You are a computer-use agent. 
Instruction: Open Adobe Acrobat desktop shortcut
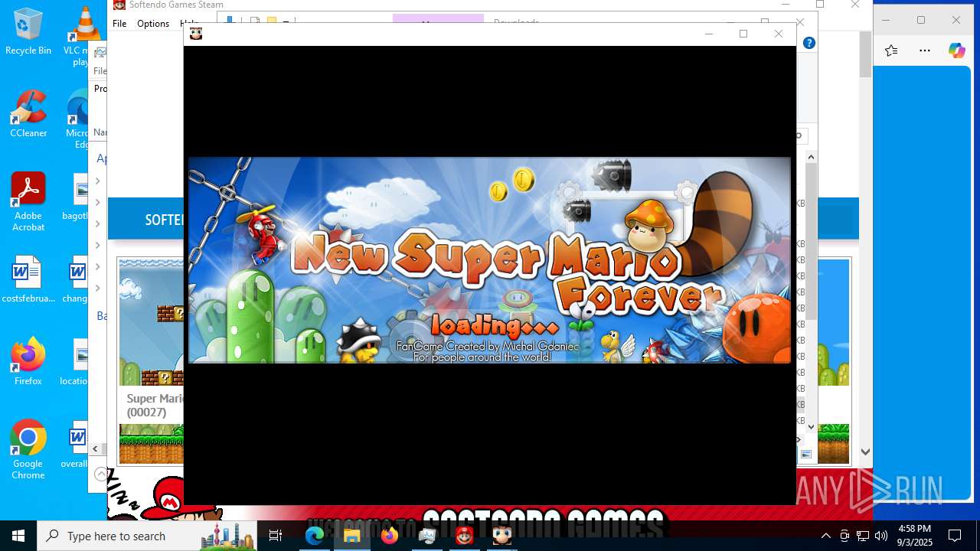(x=28, y=202)
